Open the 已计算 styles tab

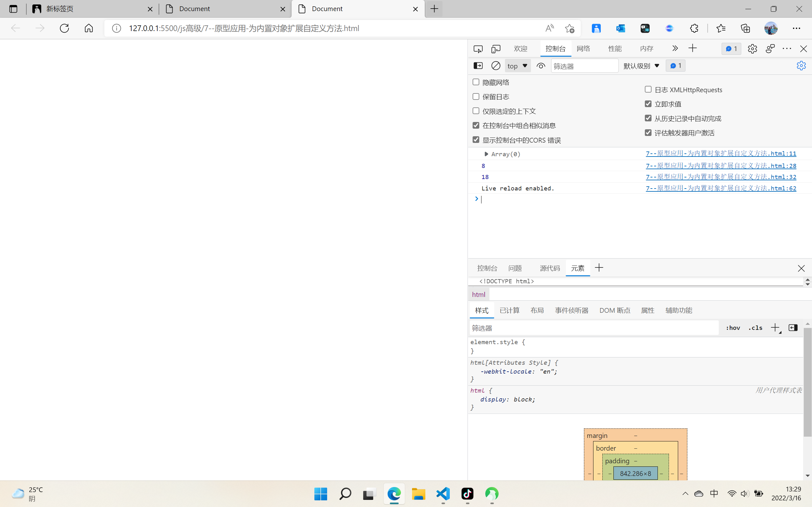509,310
